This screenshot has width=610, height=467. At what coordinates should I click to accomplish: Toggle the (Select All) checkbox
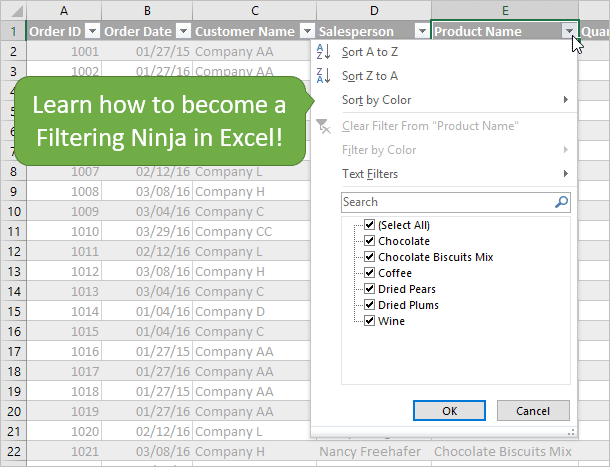370,225
